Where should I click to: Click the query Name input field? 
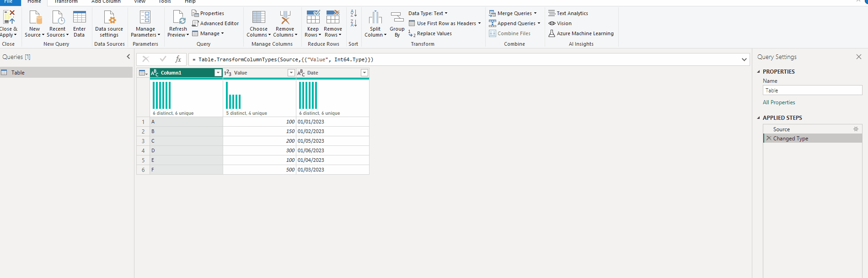tap(812, 91)
